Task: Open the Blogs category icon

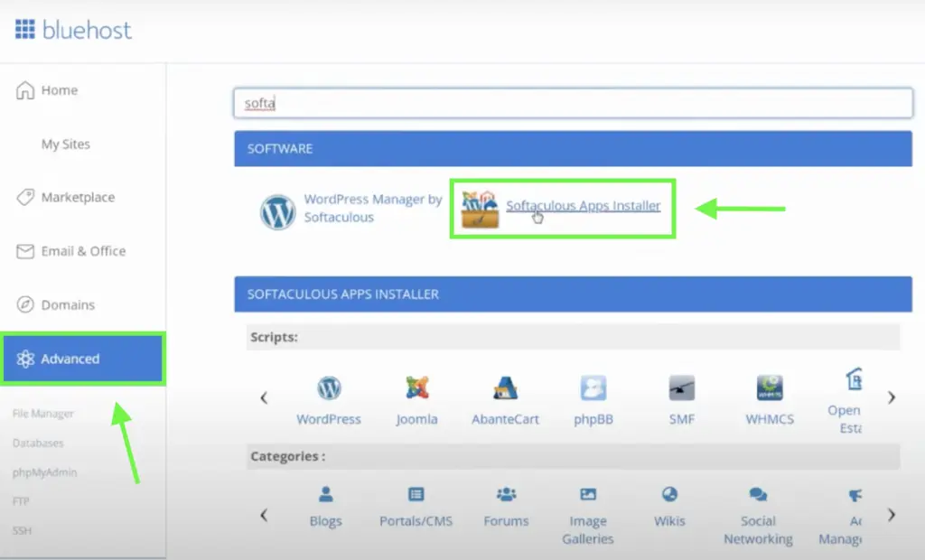Action: click(x=325, y=494)
